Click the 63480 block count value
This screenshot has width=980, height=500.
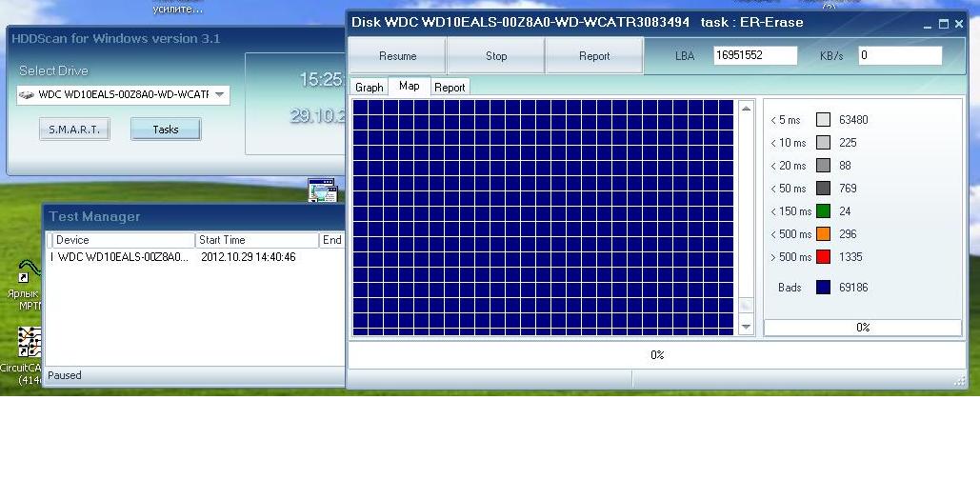[x=853, y=119]
